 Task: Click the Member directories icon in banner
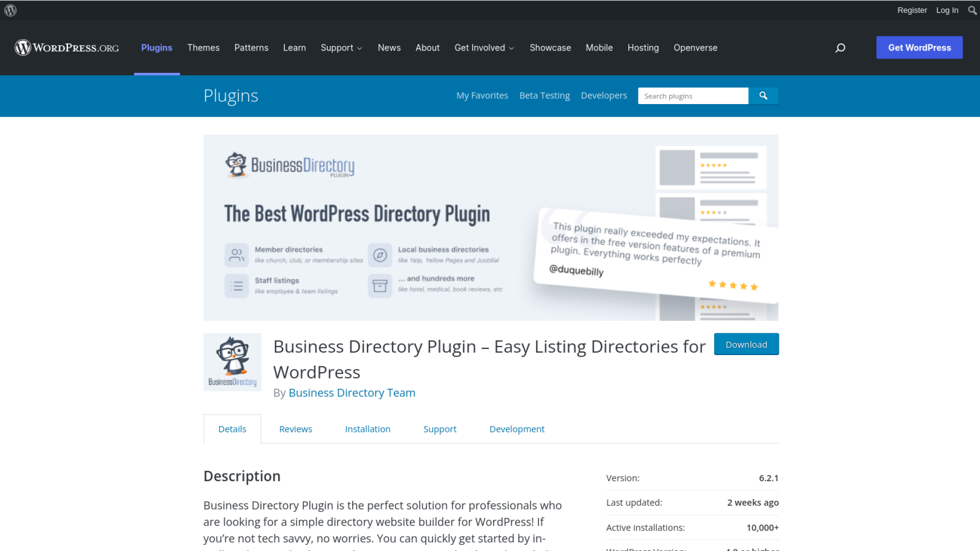point(236,255)
